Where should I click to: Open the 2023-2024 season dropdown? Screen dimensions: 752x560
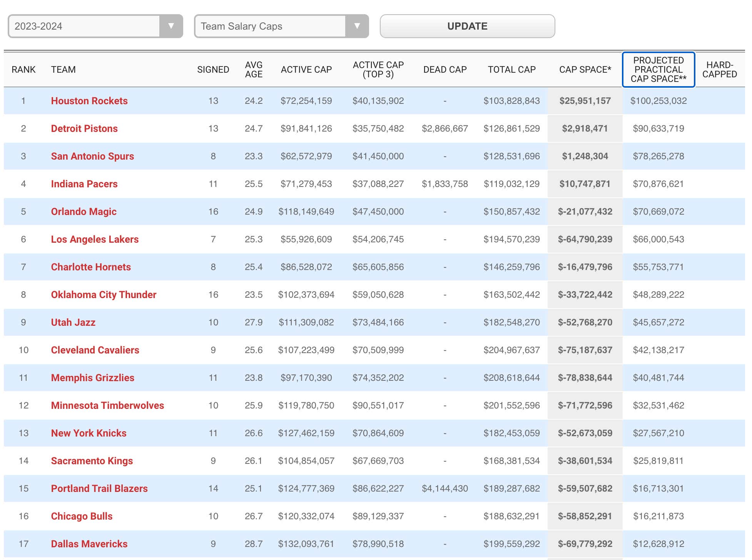[x=95, y=26]
